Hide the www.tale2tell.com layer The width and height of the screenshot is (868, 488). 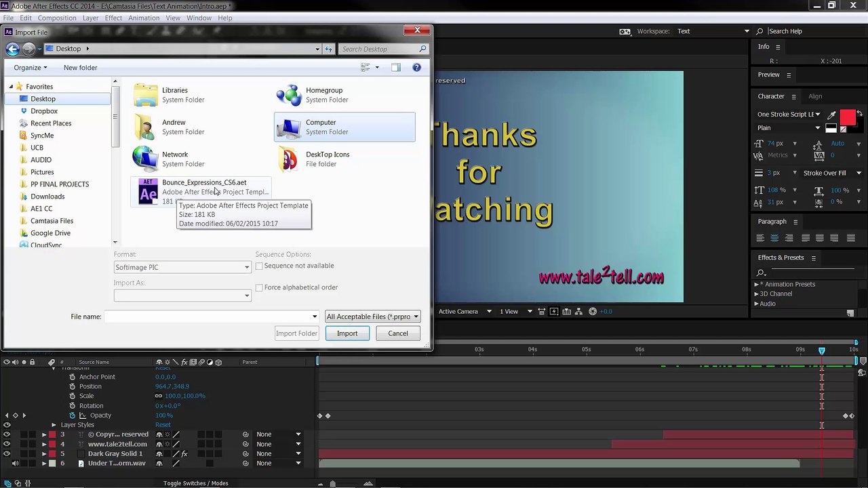coord(7,444)
